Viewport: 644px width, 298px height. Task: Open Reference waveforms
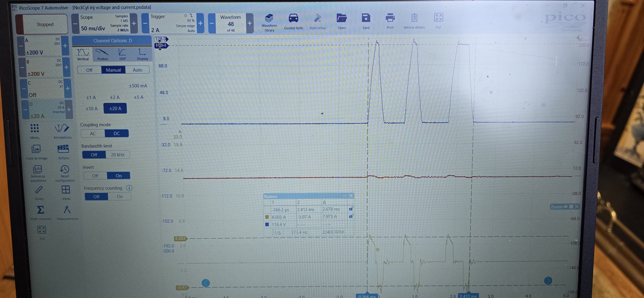[38, 173]
